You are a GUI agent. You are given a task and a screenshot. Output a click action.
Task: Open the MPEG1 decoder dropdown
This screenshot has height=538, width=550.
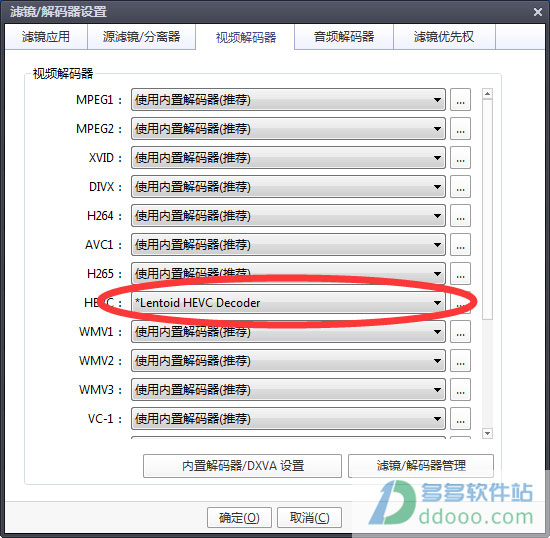coord(288,100)
